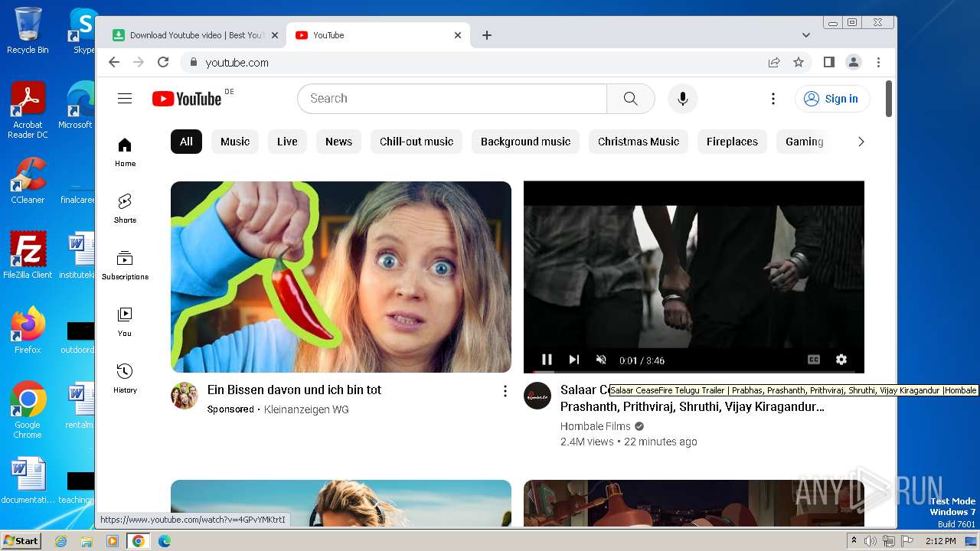Close the YouTube tab
This screenshot has height=551, width=980.
[x=458, y=35]
